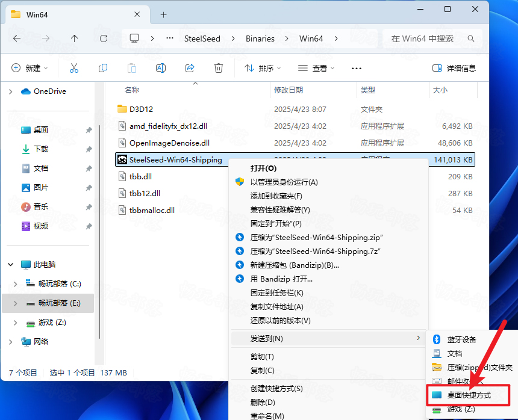
Task: Open 文档 in the quick access sidebar
Action: (40, 168)
